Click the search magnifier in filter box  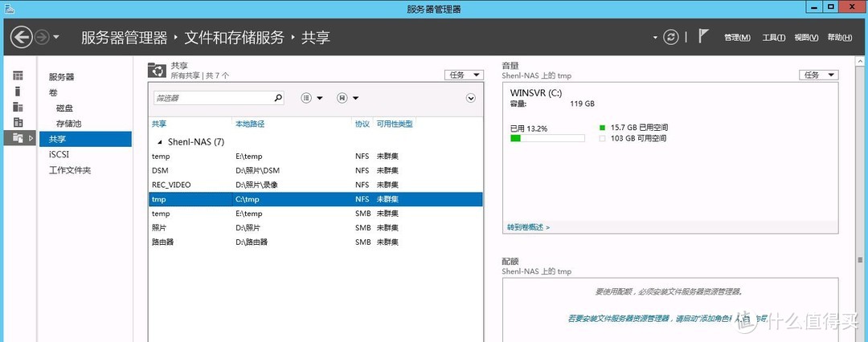coord(278,98)
